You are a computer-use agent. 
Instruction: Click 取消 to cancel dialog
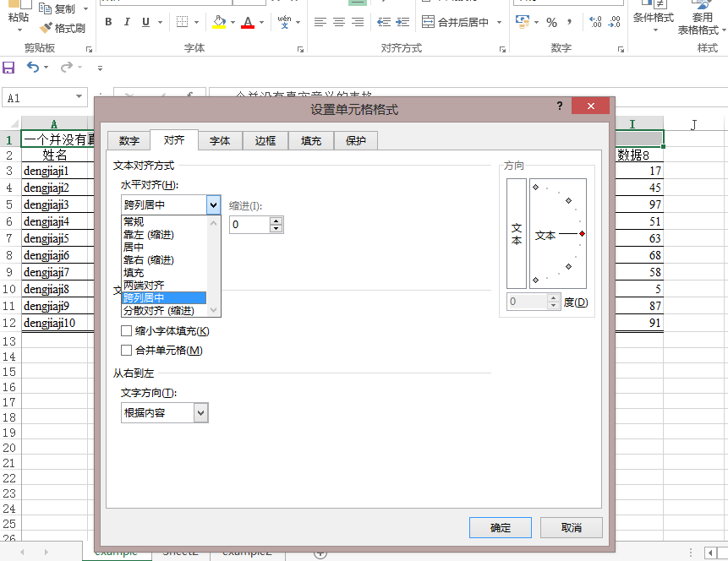click(571, 527)
